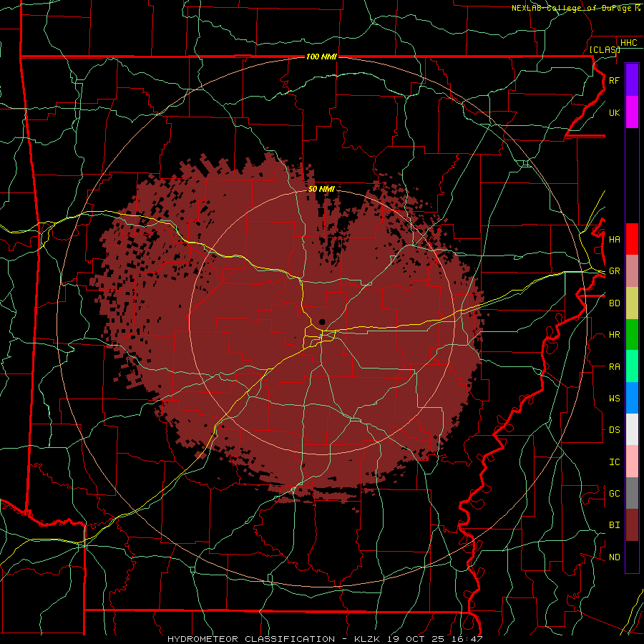The image size is (644, 644).
Task: Click the HHC product label
Action: click(x=628, y=43)
